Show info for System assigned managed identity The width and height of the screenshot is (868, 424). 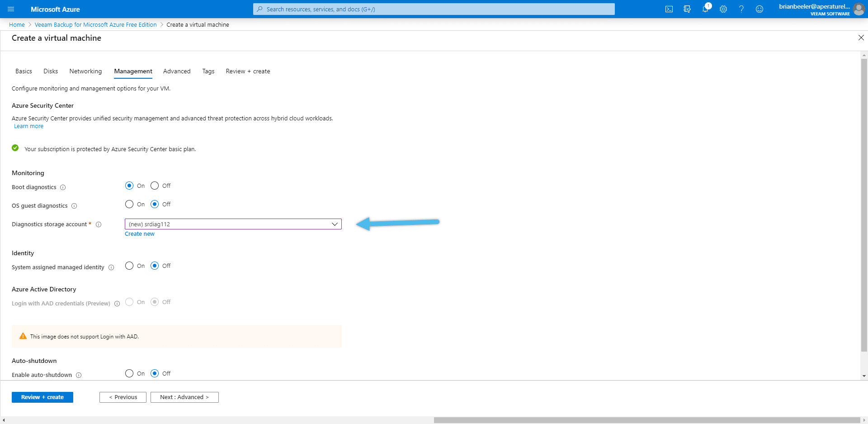pos(111,267)
